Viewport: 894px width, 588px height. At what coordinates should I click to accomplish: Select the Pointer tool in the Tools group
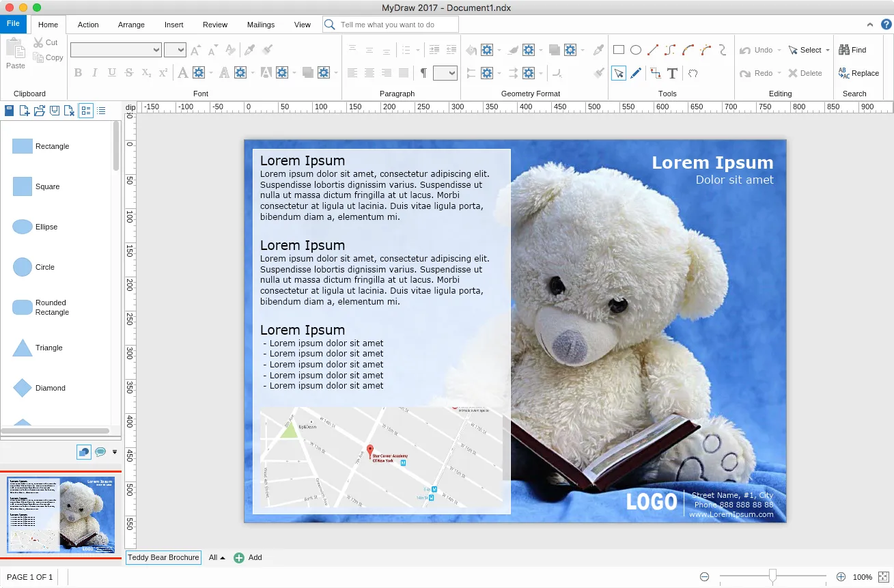coord(619,73)
